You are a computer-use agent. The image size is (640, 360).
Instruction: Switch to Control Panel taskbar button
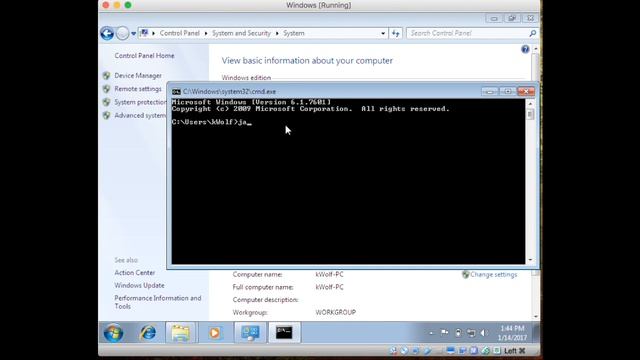[250, 333]
